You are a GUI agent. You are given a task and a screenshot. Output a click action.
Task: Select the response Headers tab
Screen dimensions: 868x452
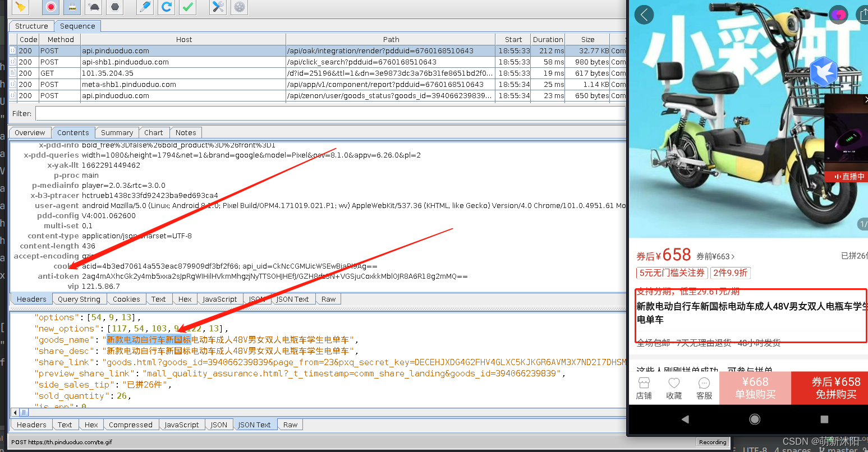(31, 425)
